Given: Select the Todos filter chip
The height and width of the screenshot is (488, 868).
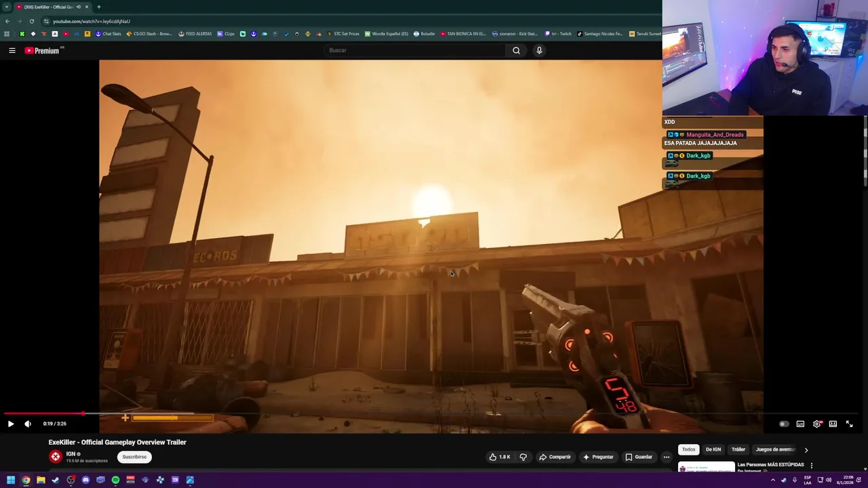Looking at the screenshot, I should (x=688, y=449).
